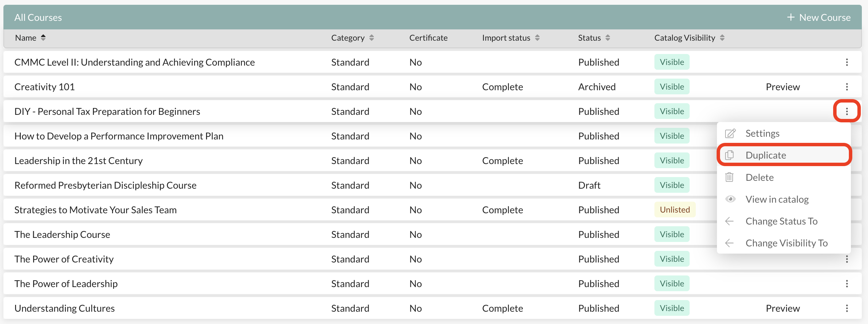
Task: Open the kebab menu for Understanding Cultures
Action: tap(847, 308)
